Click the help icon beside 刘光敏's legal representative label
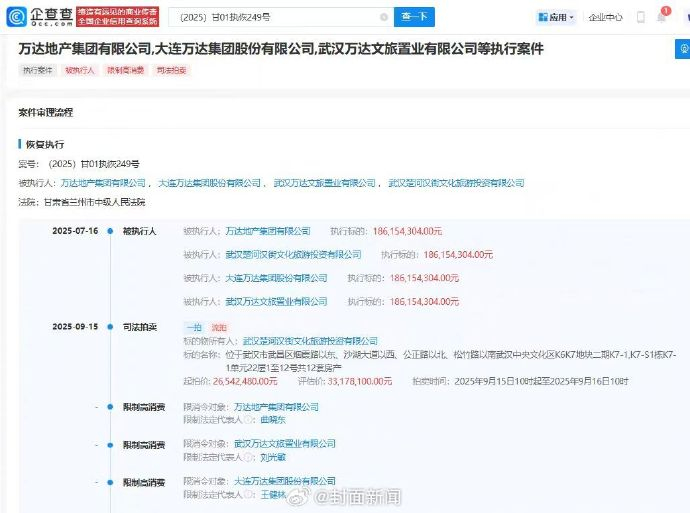Image resolution: width=690 pixels, height=513 pixels. 249,458
